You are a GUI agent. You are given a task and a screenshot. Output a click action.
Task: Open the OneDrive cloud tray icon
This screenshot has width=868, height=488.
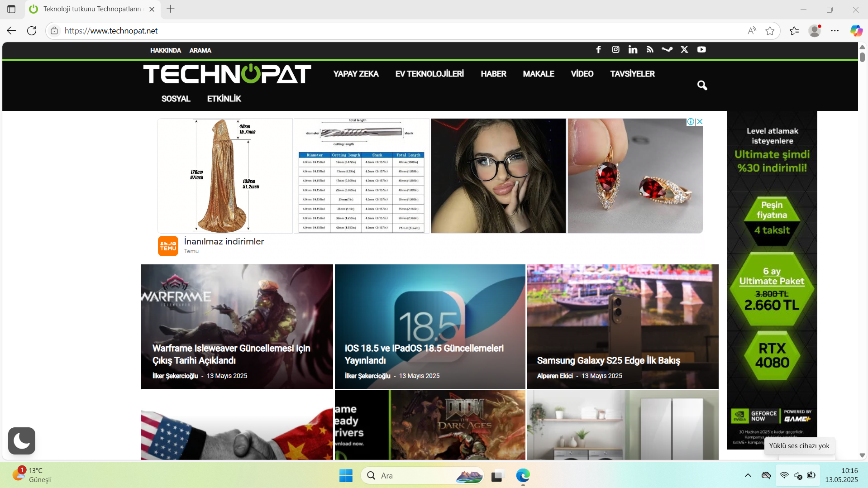coord(766,475)
